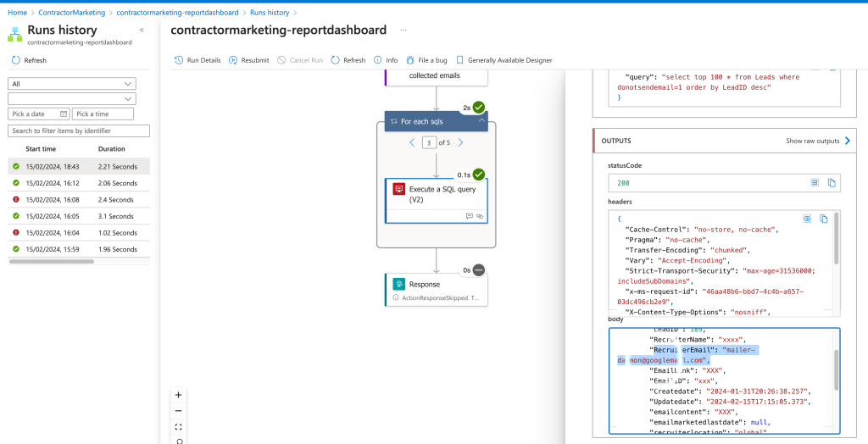
Task: Select the failed run at 15/02/2024, 16:04
Action: tap(79, 232)
